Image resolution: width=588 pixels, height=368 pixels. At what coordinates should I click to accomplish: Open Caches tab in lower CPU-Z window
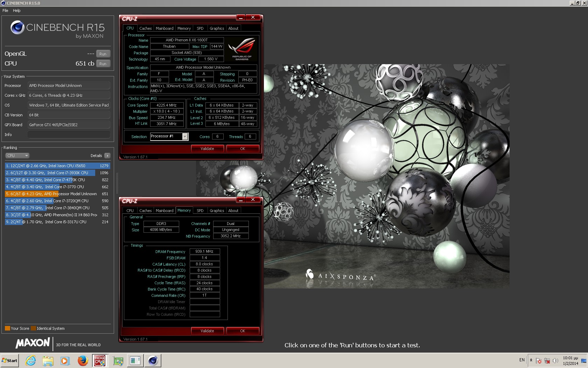click(x=146, y=211)
